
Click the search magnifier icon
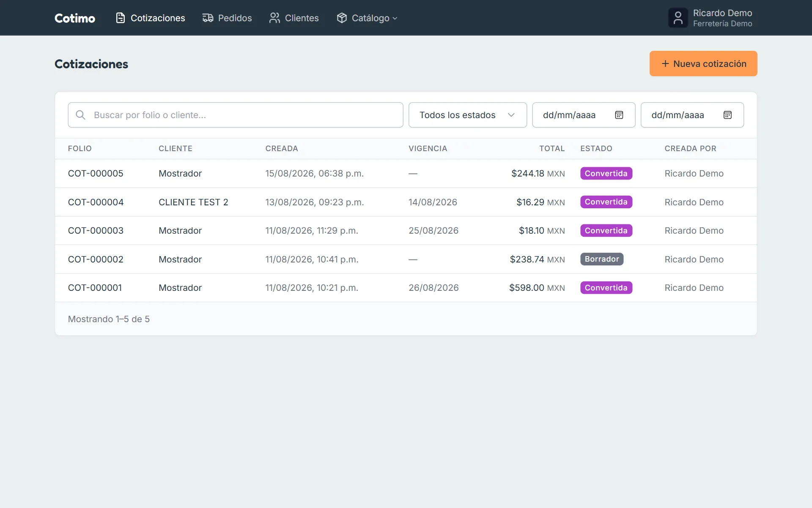coord(80,115)
